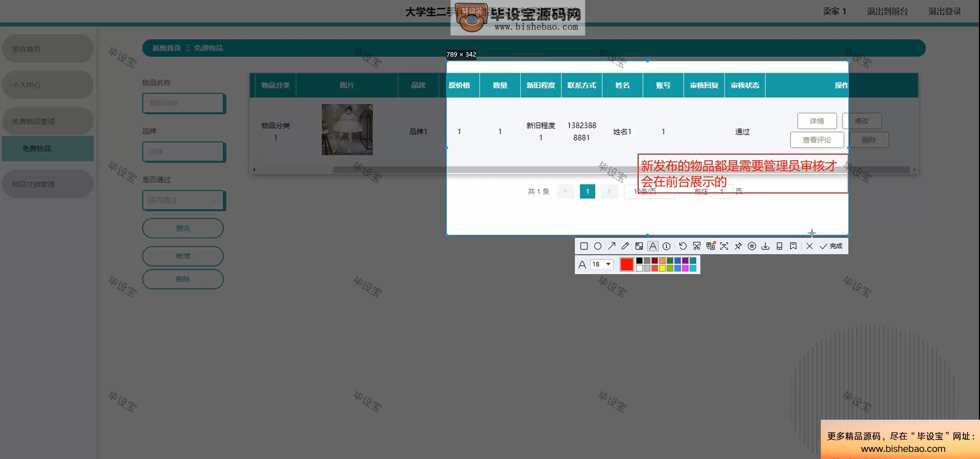Click the 免费物品 breadcrumb
The width and height of the screenshot is (980, 459).
click(x=208, y=48)
